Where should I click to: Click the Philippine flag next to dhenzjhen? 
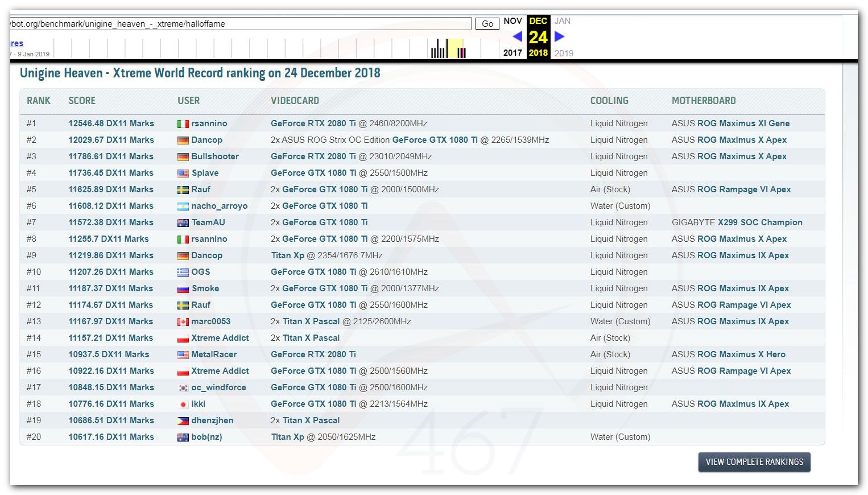point(183,421)
